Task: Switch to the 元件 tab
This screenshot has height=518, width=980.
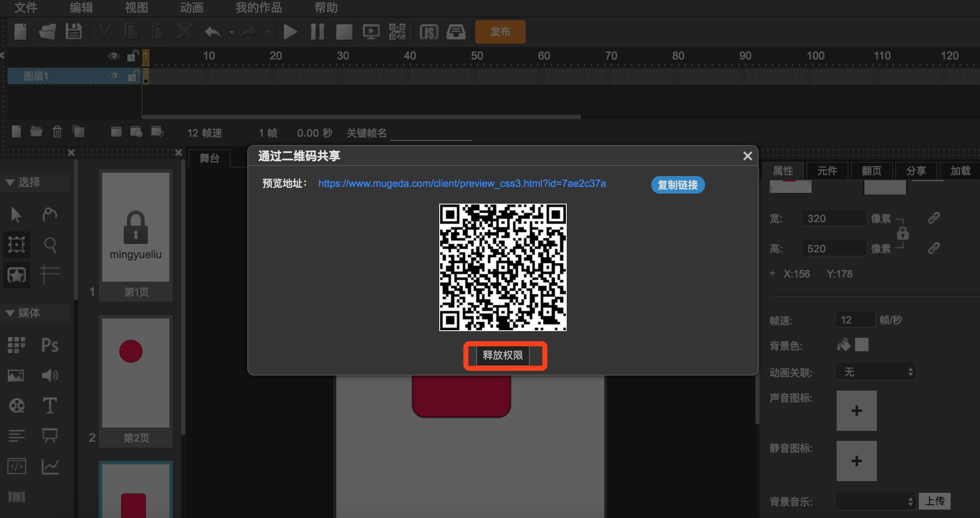Action: click(x=827, y=171)
